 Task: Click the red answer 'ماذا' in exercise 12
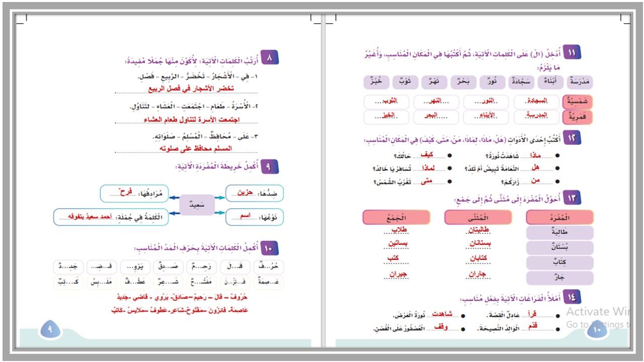(535, 155)
